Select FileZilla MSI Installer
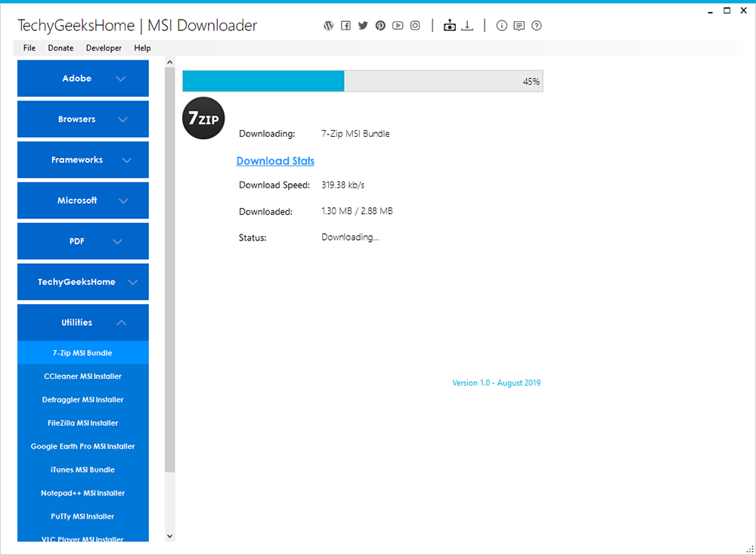756x555 pixels. click(x=83, y=423)
